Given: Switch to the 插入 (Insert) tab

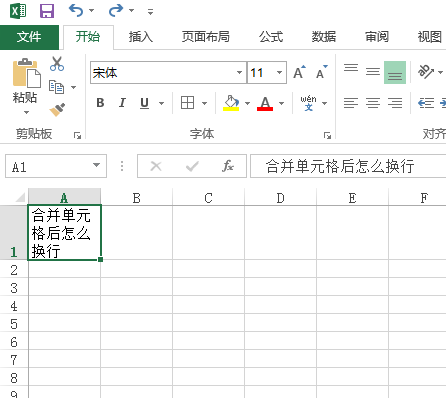Looking at the screenshot, I should (x=141, y=37).
